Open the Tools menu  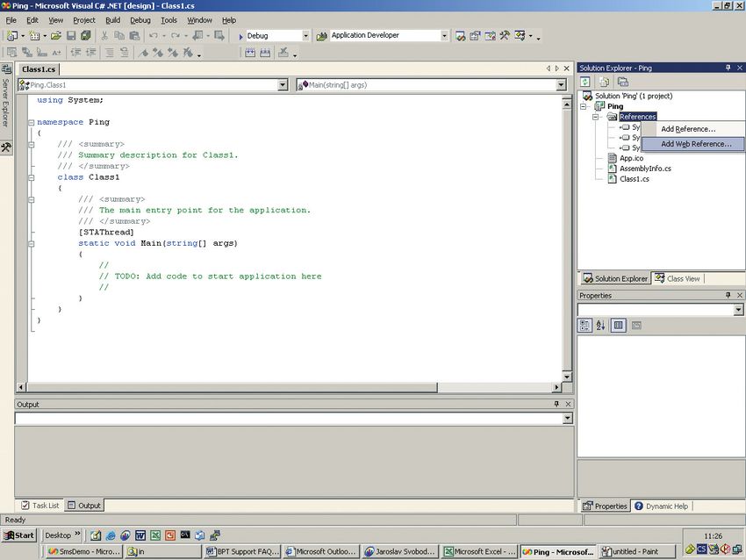[x=169, y=20]
